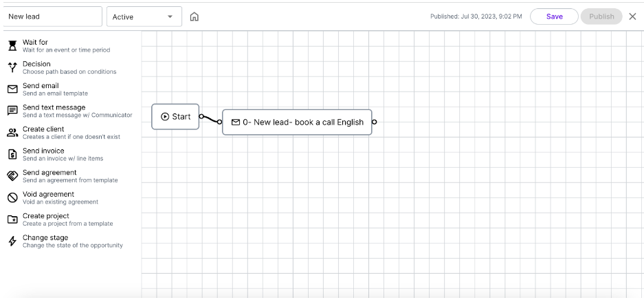Click the Void agreement prohibited icon

(12, 198)
